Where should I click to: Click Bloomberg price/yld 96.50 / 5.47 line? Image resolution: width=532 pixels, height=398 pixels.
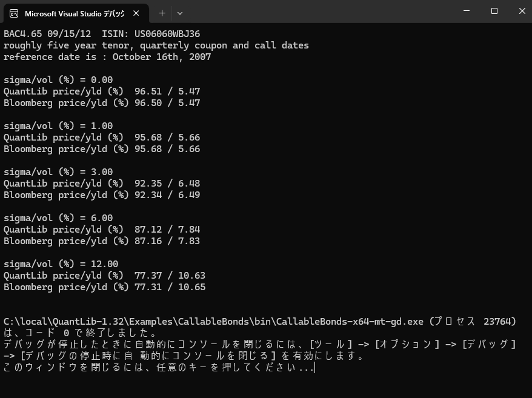pyautogui.click(x=102, y=103)
